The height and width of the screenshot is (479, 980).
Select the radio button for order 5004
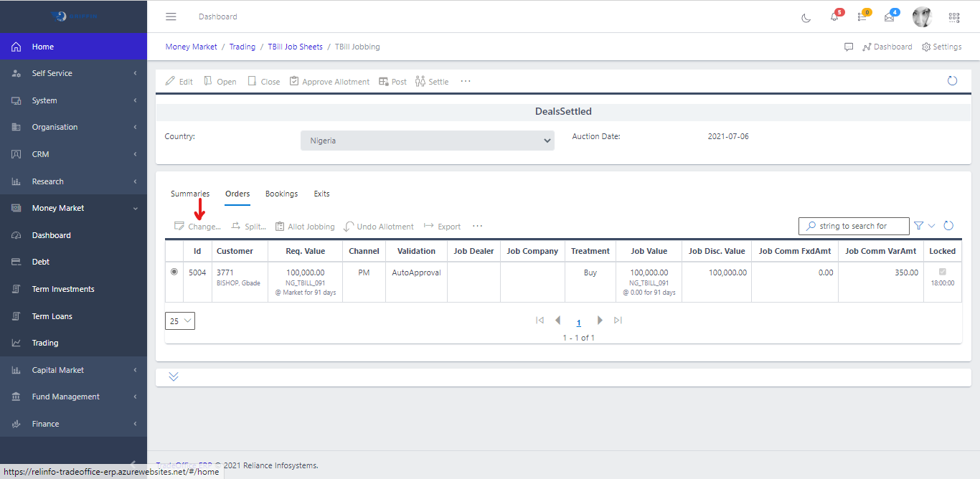tap(174, 272)
